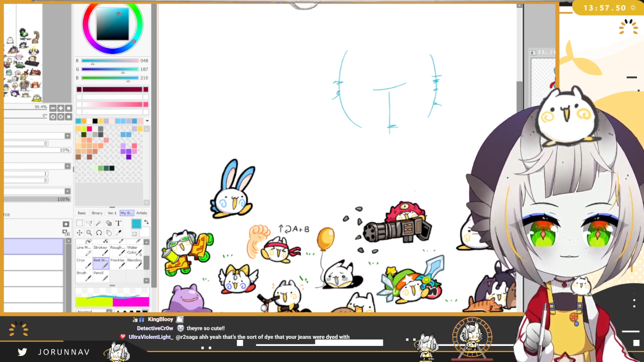Viewport: 644px width, 362px height.
Task: Toggle the transparent color button
Action: 135,234
